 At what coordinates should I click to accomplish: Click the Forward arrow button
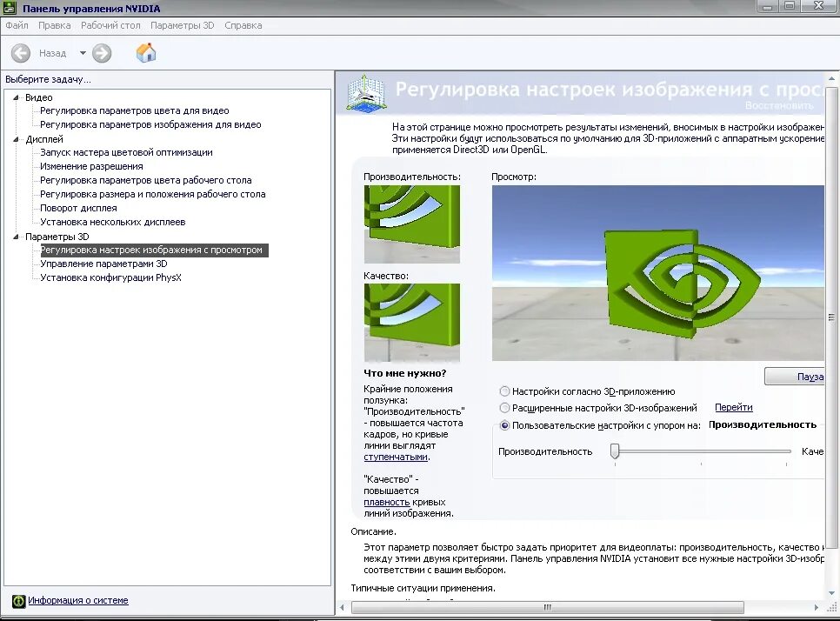pyautogui.click(x=102, y=53)
